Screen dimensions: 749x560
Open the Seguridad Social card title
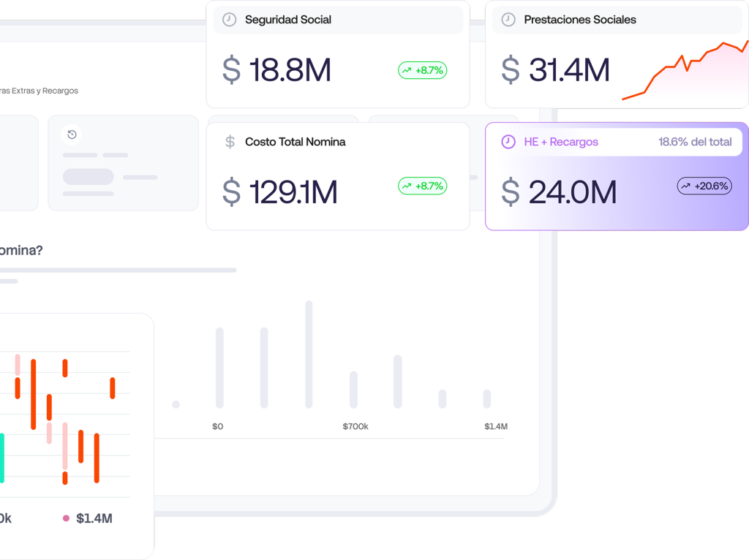pos(288,20)
